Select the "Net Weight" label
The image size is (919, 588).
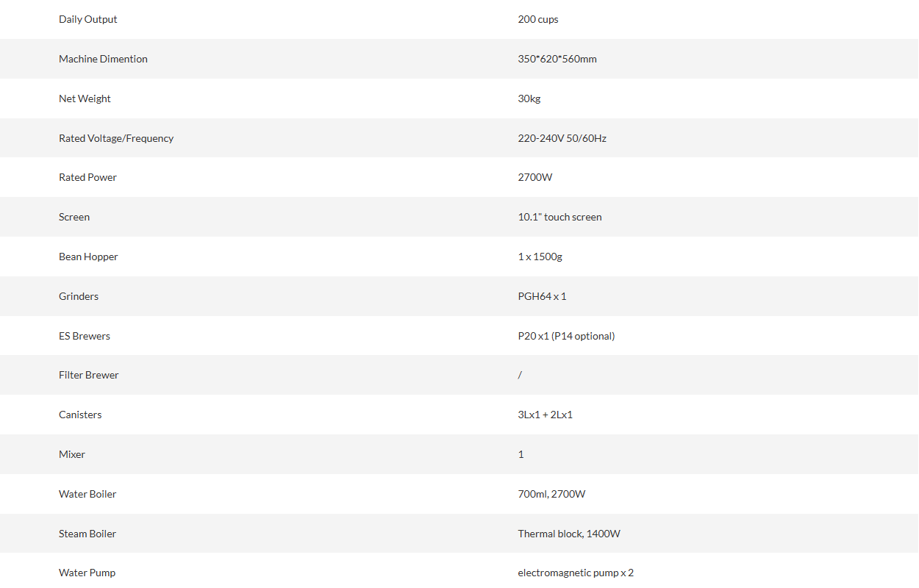tap(85, 98)
